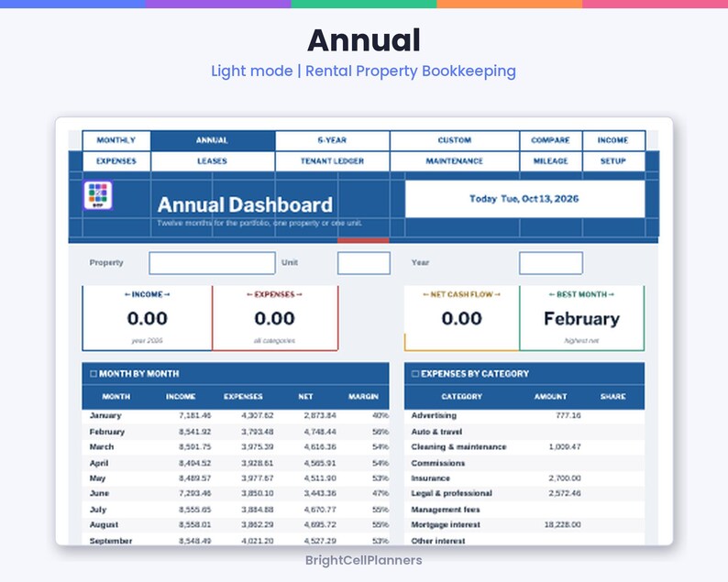The image size is (728, 582).
Task: Click the Commissions category
Action: tap(438, 463)
